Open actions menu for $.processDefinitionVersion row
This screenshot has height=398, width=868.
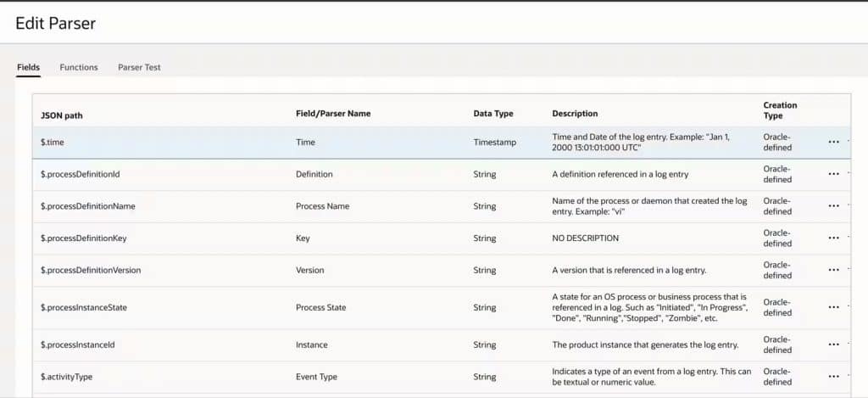pos(834,270)
